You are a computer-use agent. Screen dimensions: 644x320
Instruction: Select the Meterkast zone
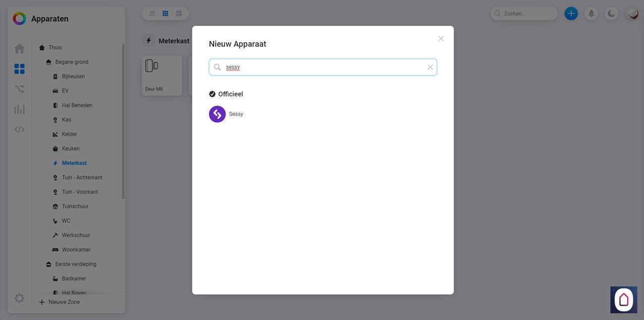(x=74, y=163)
